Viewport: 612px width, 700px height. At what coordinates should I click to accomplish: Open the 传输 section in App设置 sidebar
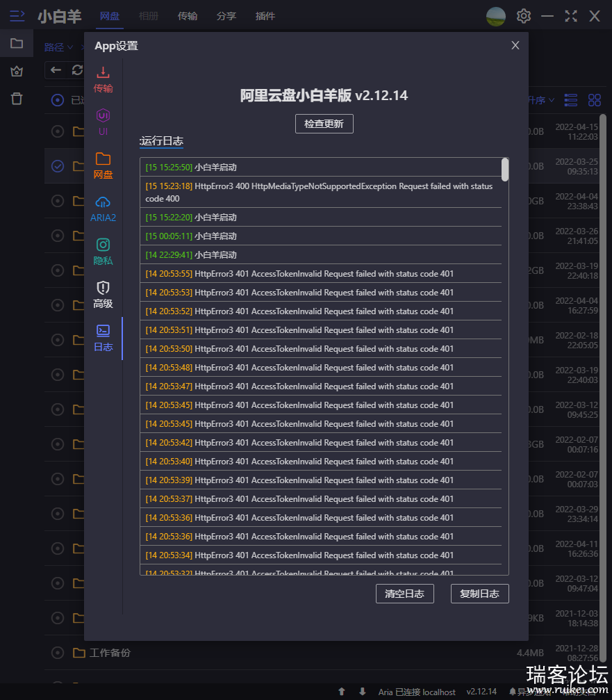point(103,79)
